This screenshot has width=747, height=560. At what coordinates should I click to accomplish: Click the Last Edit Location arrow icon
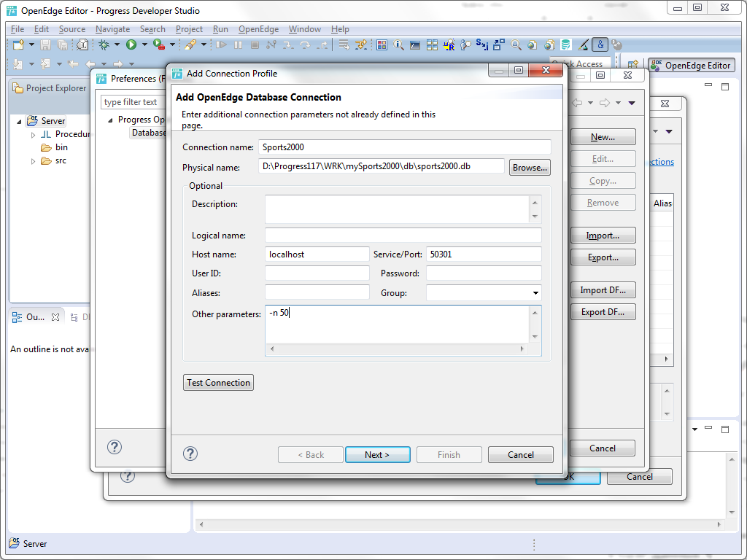click(x=73, y=64)
